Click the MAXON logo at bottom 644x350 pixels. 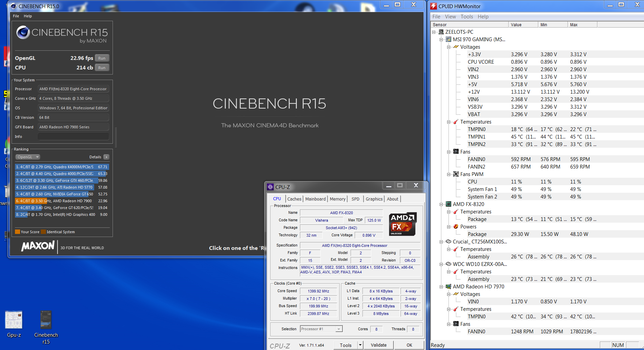coord(38,246)
